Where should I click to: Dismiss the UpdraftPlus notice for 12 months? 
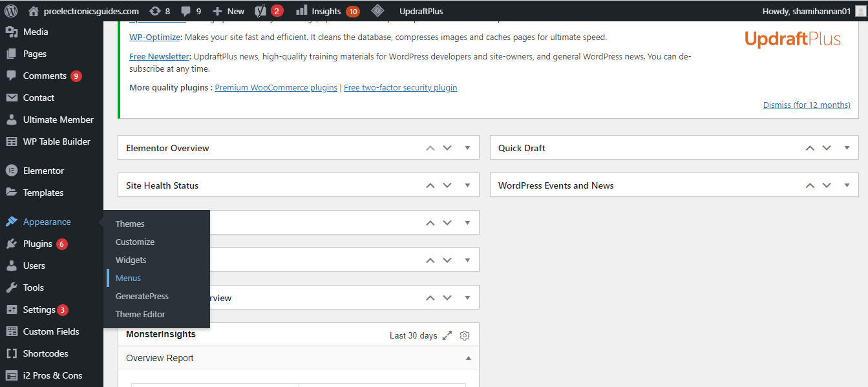tap(807, 105)
